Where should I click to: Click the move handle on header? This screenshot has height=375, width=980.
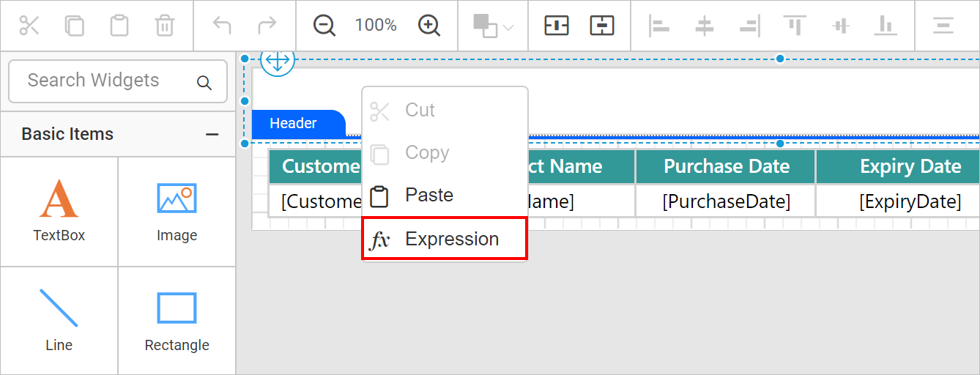point(277,61)
